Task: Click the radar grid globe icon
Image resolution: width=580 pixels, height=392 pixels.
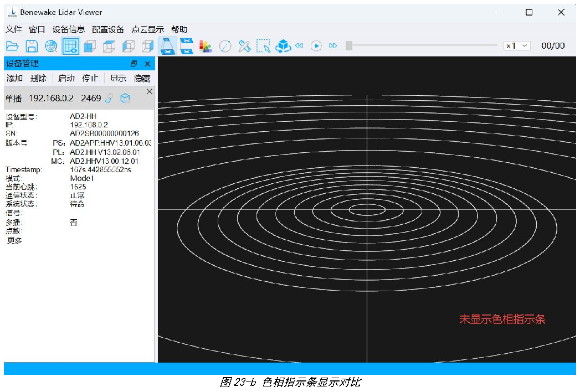Action: pos(51,46)
